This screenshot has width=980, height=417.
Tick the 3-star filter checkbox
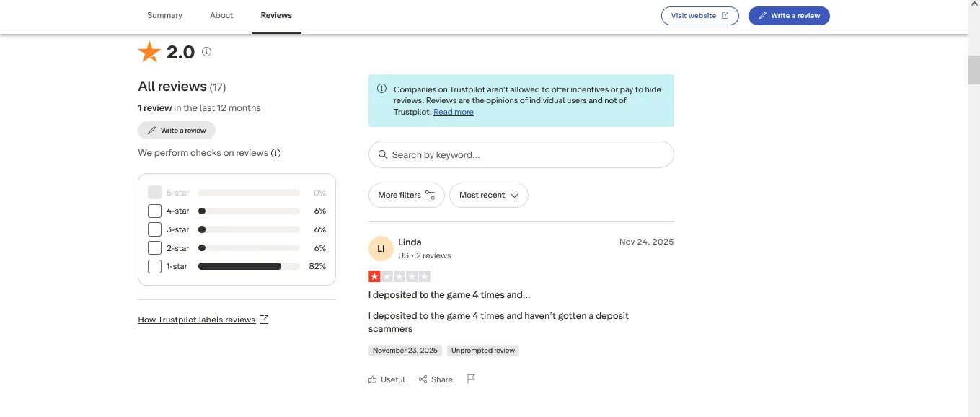click(154, 229)
